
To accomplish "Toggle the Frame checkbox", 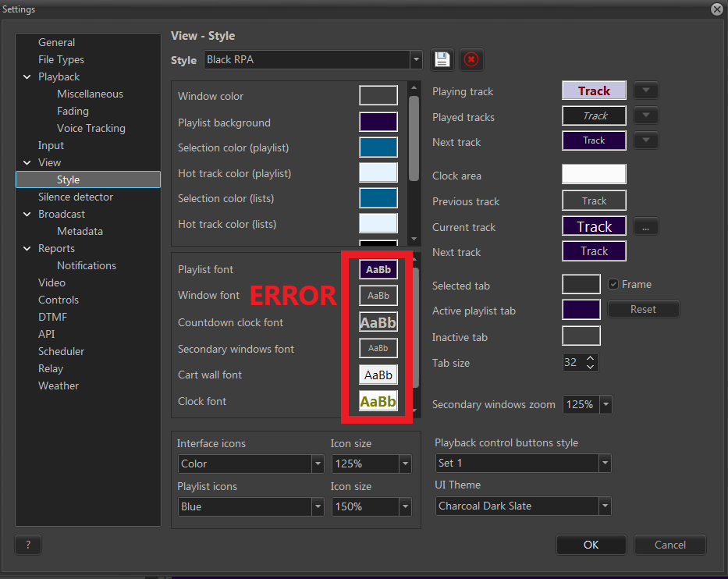I will [613, 284].
